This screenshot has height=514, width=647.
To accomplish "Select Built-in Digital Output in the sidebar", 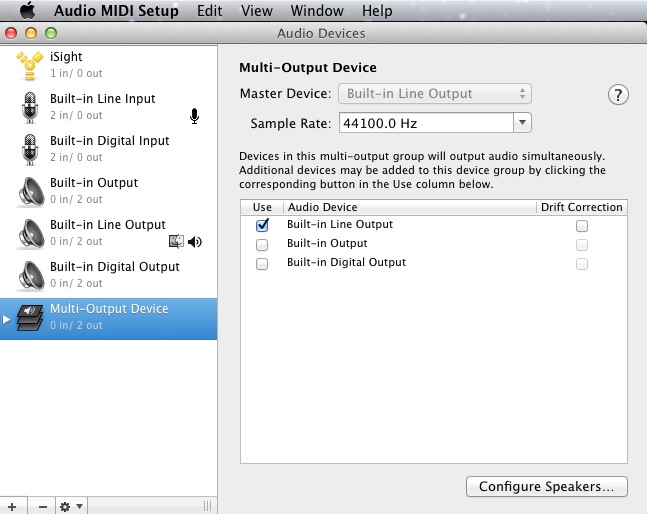I will click(x=109, y=276).
